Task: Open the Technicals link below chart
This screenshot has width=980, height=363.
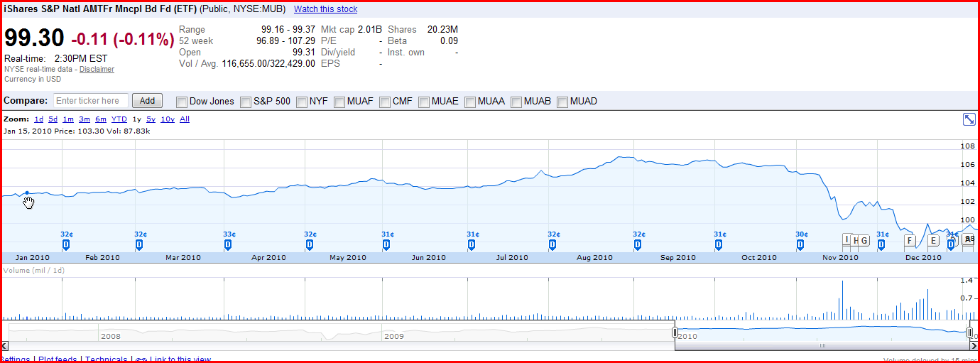Action: click(x=107, y=359)
